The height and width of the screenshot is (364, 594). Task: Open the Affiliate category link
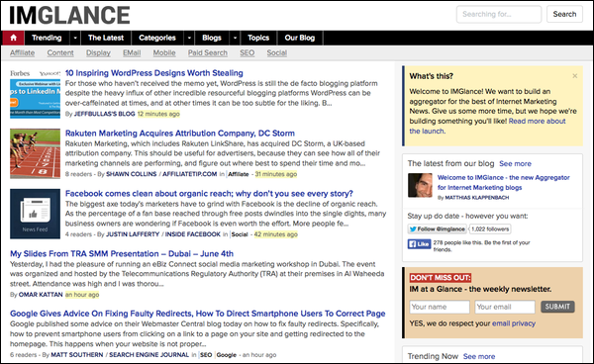click(x=22, y=53)
